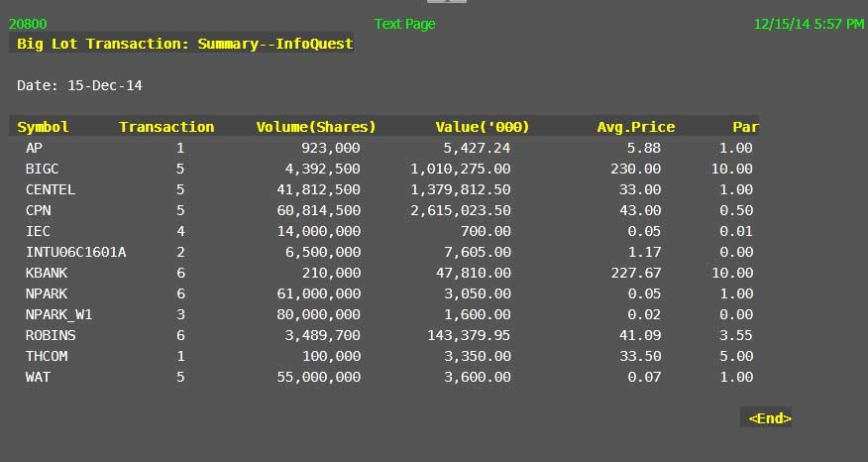
Task: Select the WAT symbol row
Action: [39, 377]
